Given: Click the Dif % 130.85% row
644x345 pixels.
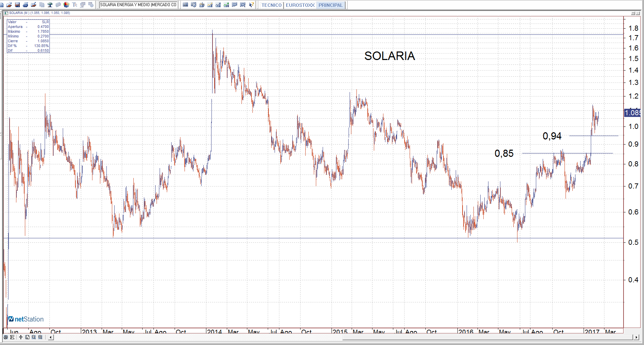Looking at the screenshot, I should 28,46.
